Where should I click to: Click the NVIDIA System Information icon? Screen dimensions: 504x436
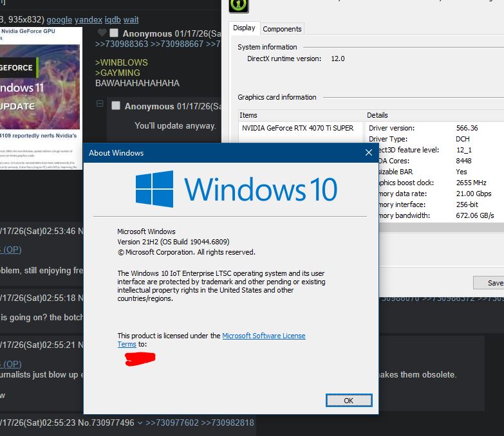point(239,5)
